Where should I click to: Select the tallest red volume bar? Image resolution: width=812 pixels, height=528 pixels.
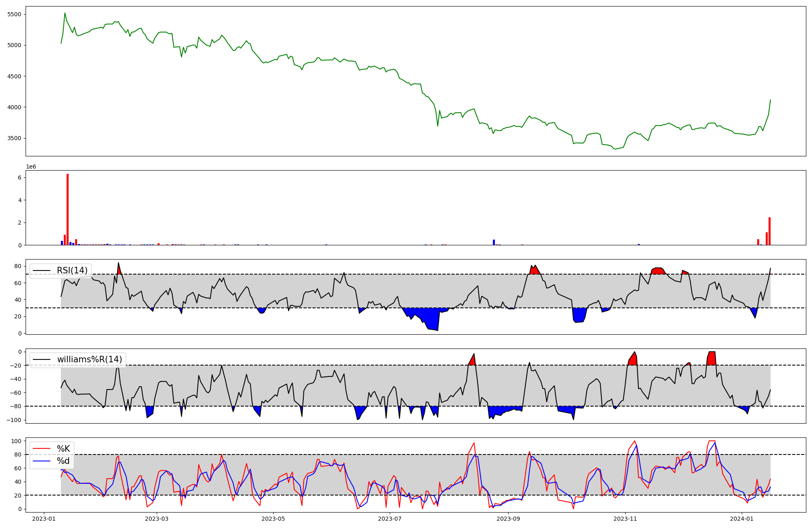[x=67, y=209]
